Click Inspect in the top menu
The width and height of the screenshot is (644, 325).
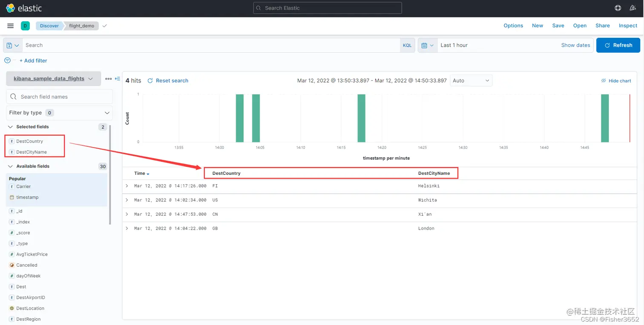point(628,26)
